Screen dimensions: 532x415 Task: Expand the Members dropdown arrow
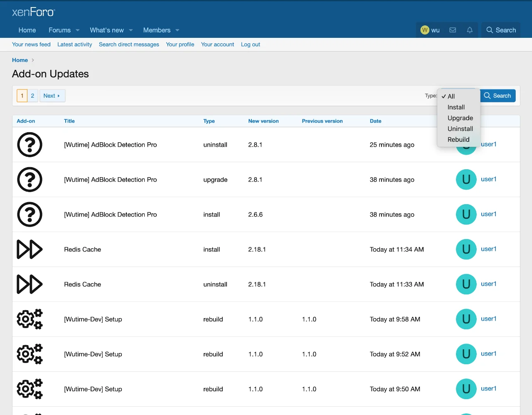click(177, 30)
